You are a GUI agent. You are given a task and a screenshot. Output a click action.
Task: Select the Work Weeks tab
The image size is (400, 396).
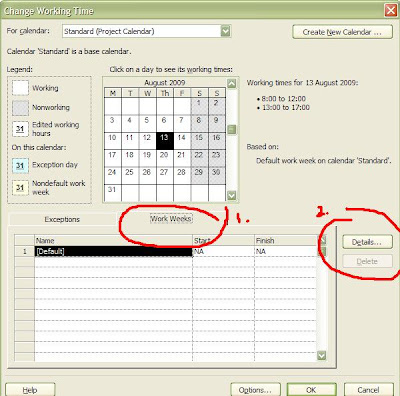pos(171,219)
